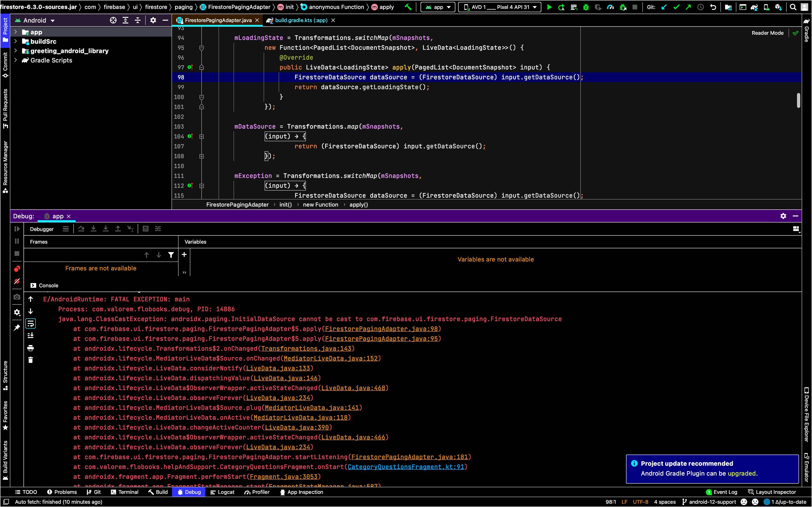This screenshot has width=812, height=507.
Task: Expand the greeting_android_library tree node
Action: point(16,51)
